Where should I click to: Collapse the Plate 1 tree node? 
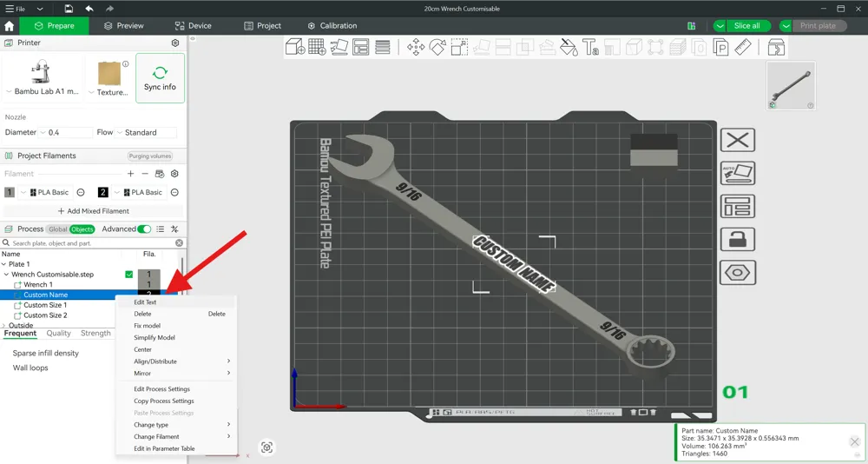click(x=3, y=264)
